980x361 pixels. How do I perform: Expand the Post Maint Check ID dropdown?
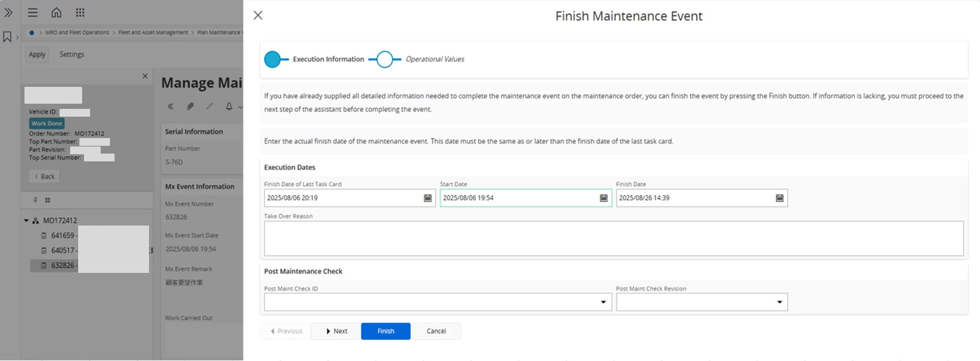click(603, 302)
